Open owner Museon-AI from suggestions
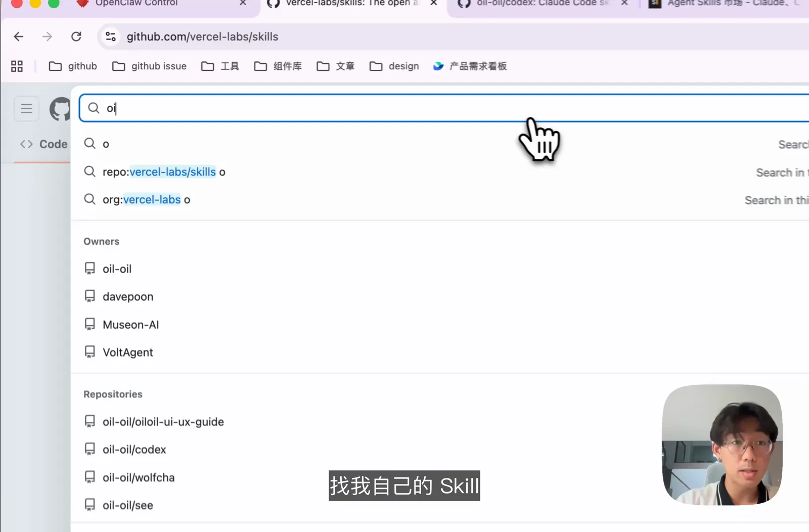Image resolution: width=809 pixels, height=532 pixels. coord(440,324)
